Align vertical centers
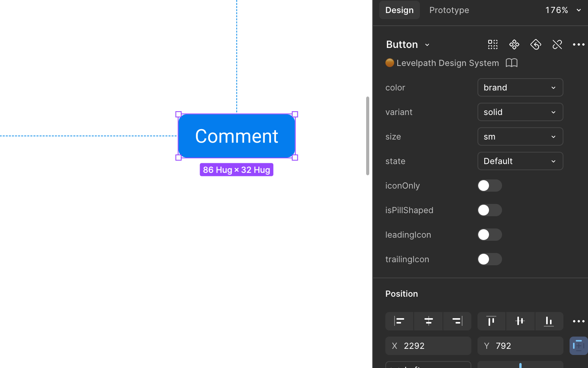This screenshot has width=588, height=368. click(x=520, y=321)
